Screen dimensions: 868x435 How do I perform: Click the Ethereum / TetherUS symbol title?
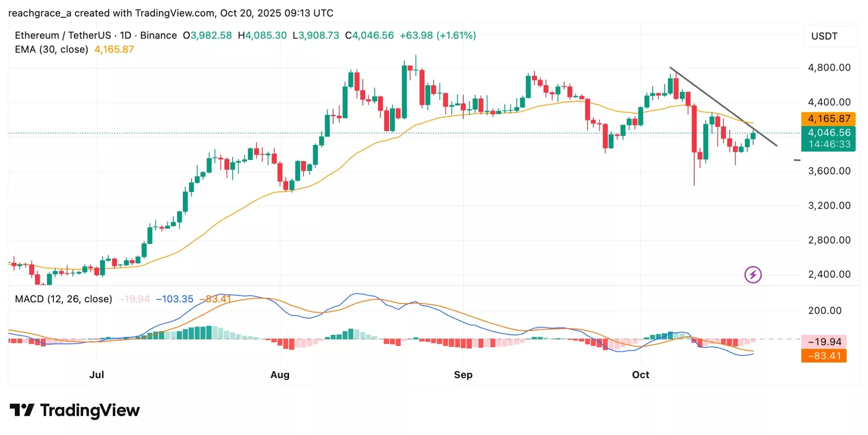63,36
